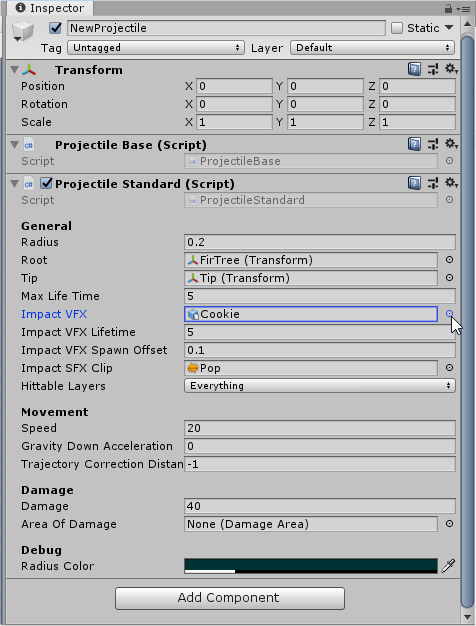This screenshot has height=626, width=476.
Task: Click scrollbar up arrow
Action: click(467, 24)
